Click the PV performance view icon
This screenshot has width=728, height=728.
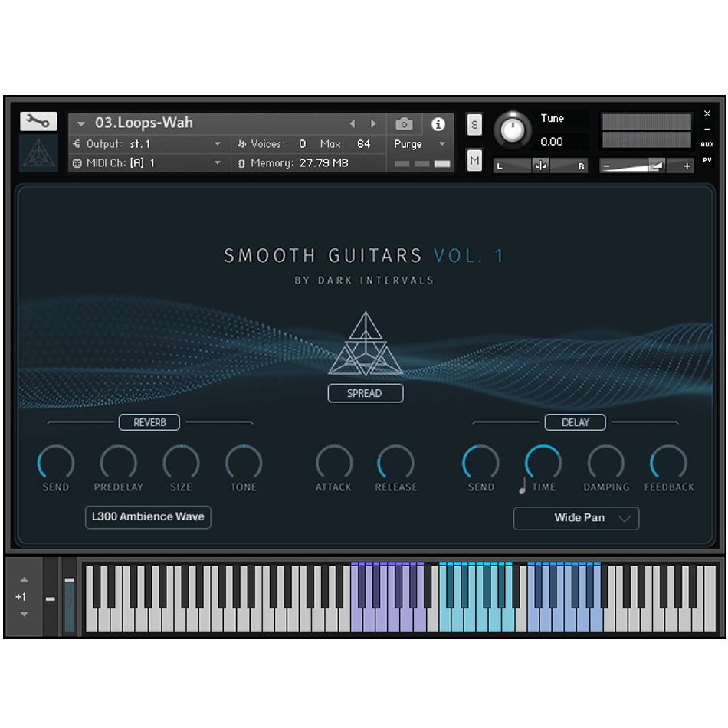707,161
